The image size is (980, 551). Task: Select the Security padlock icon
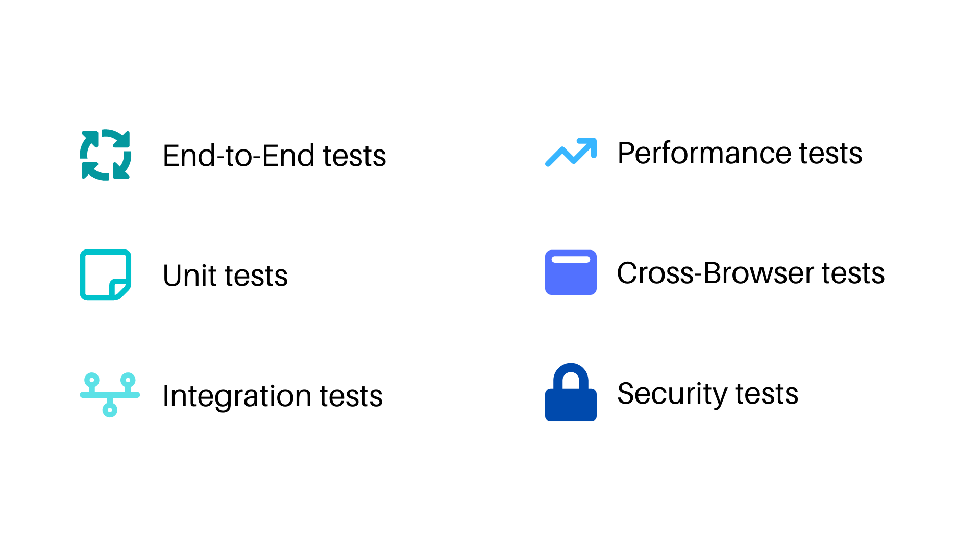(571, 392)
